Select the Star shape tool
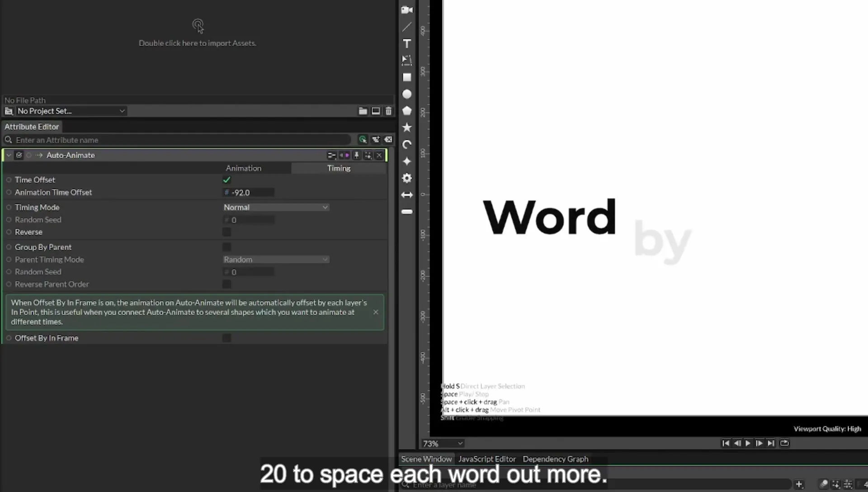 point(407,128)
